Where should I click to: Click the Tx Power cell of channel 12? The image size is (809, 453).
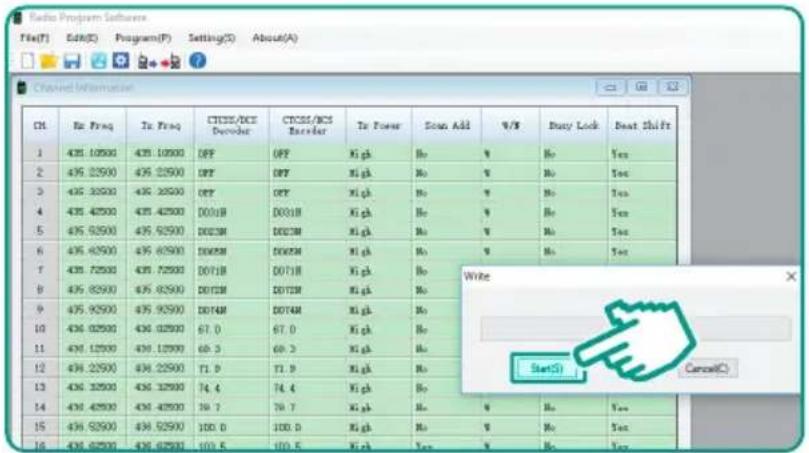pyautogui.click(x=379, y=368)
